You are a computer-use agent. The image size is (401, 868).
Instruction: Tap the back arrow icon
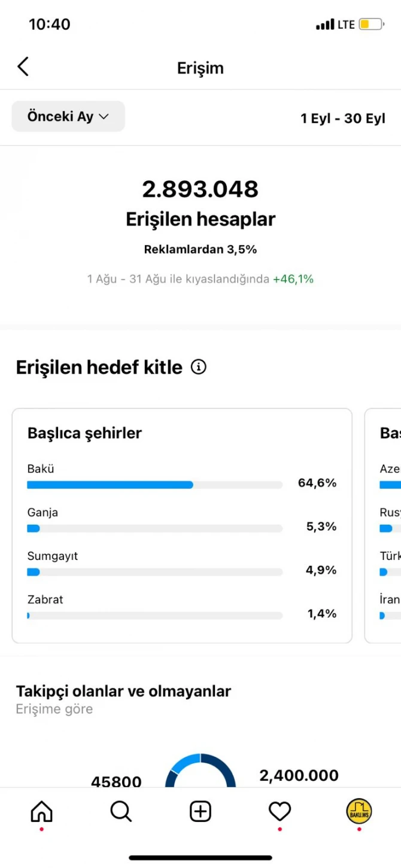23,66
